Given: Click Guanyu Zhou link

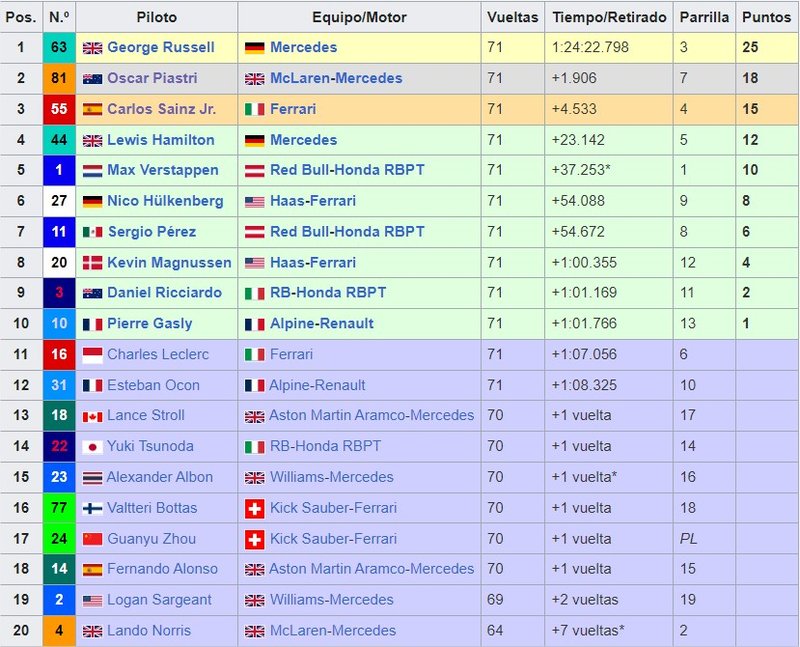Looking at the screenshot, I should (152, 538).
